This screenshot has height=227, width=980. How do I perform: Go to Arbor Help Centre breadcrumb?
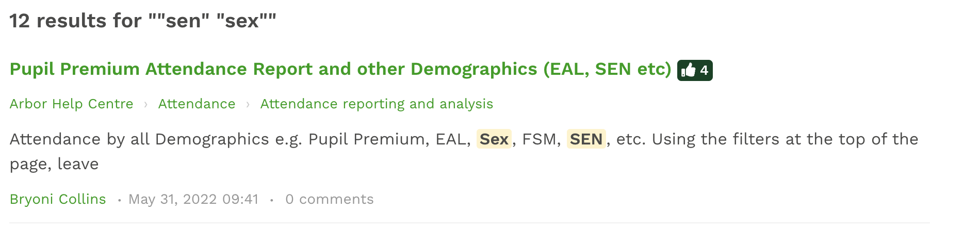72,104
